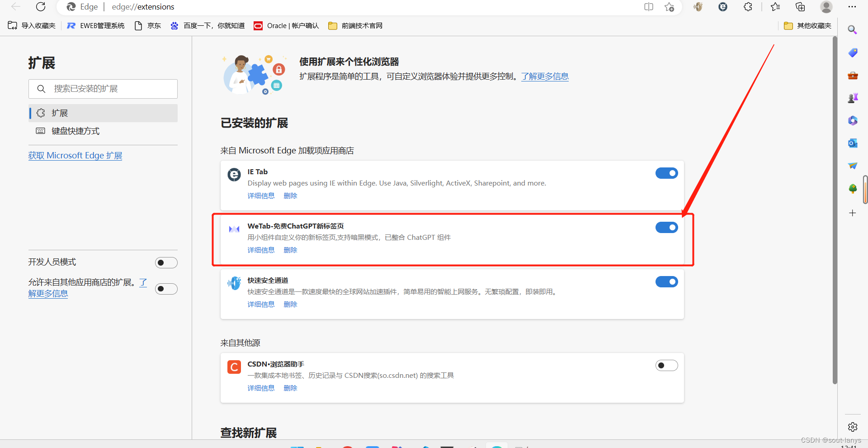The width and height of the screenshot is (868, 448).
Task: Click 删除 for IE Tab
Action: coord(290,196)
